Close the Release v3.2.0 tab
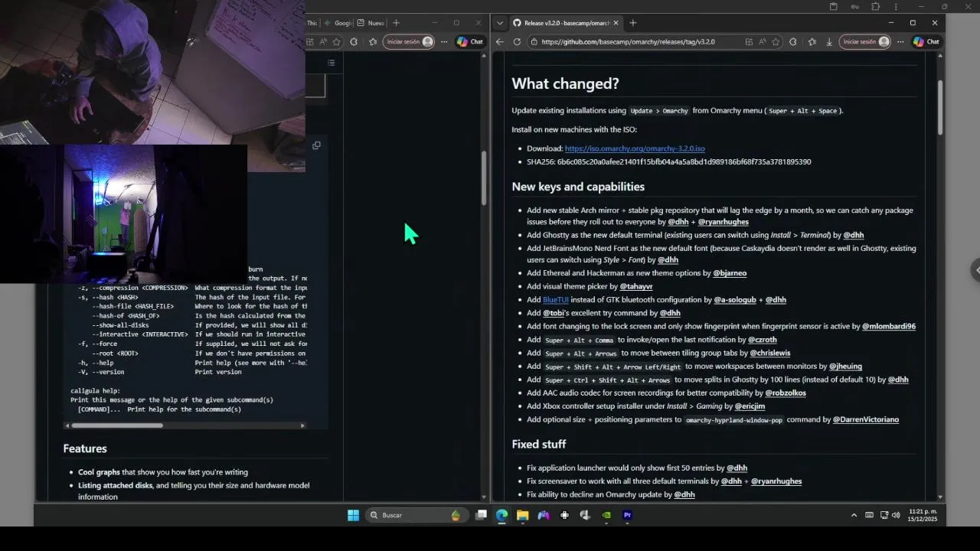 [x=616, y=23]
